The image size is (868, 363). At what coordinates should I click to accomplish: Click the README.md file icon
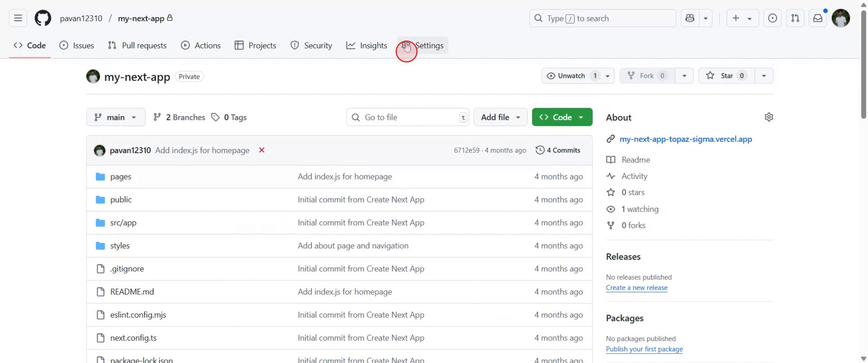point(100,291)
